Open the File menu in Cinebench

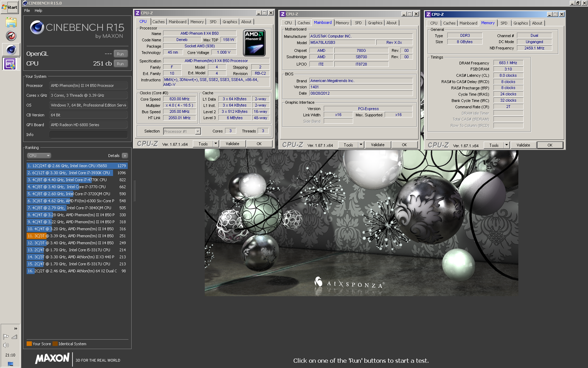[27, 11]
